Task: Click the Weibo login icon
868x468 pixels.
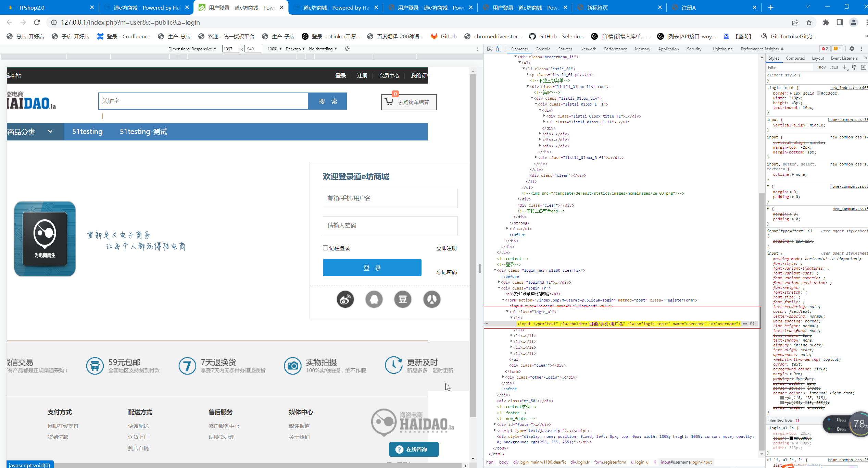Action: (x=345, y=299)
